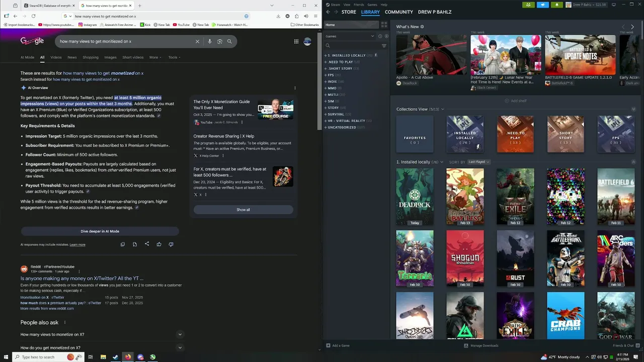
Task: Open Steam collections grid view icon
Action: coord(384,25)
